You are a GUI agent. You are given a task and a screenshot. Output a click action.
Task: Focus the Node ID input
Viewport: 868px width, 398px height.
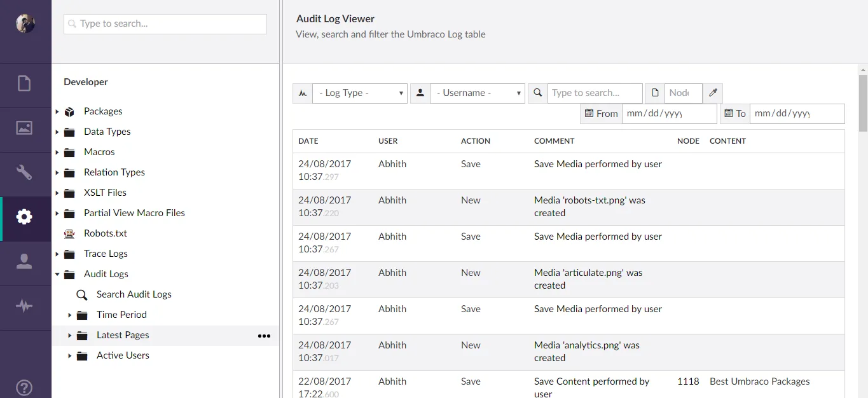tap(684, 93)
